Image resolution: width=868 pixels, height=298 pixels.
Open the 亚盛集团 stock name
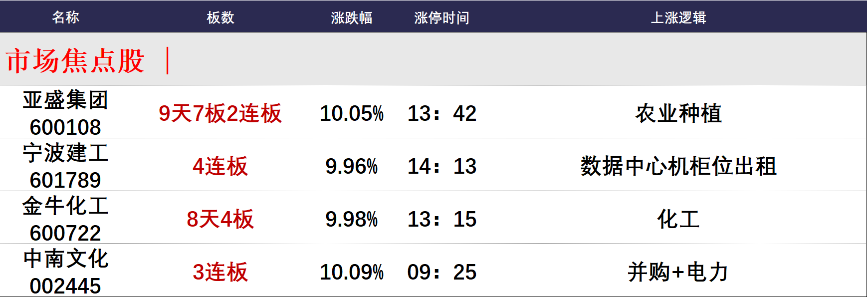[x=65, y=100]
